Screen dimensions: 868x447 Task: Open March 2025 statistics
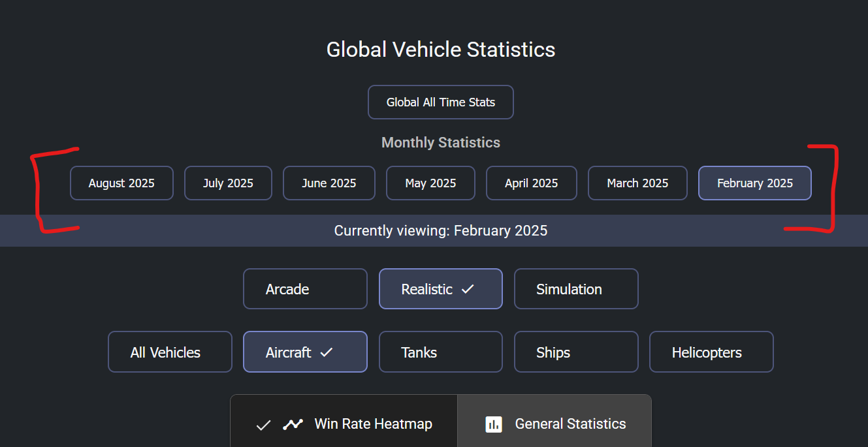[x=637, y=183]
